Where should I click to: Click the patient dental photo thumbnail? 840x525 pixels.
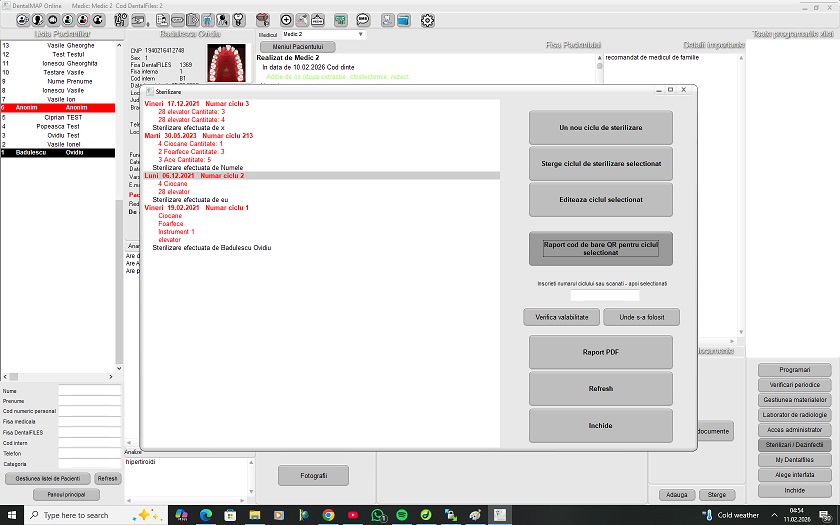226,63
